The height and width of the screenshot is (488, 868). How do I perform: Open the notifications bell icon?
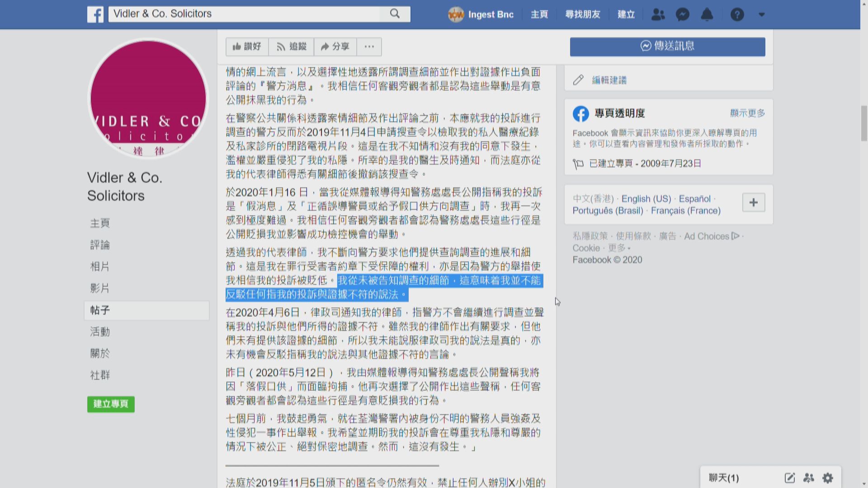[707, 14]
